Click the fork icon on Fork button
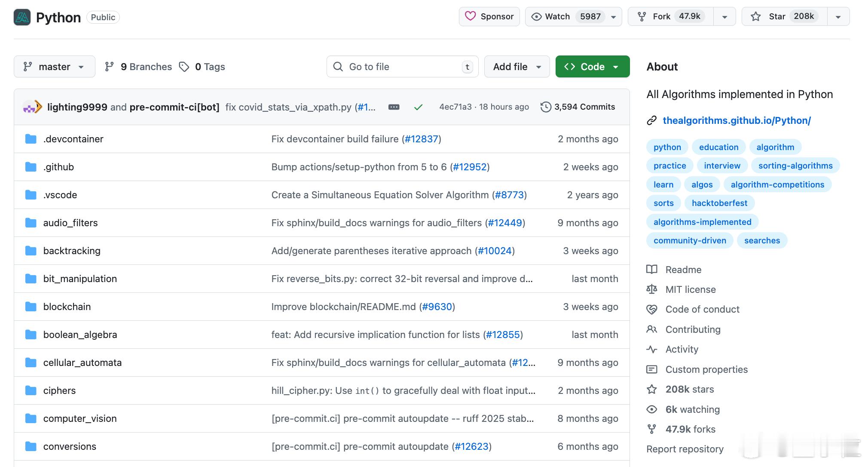The width and height of the screenshot is (868, 467). [642, 17]
